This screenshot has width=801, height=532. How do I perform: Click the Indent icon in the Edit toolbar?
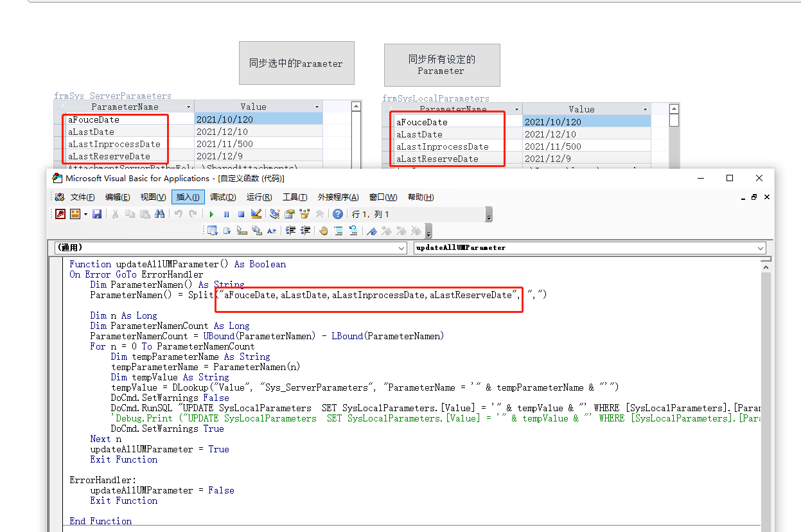pos(290,231)
